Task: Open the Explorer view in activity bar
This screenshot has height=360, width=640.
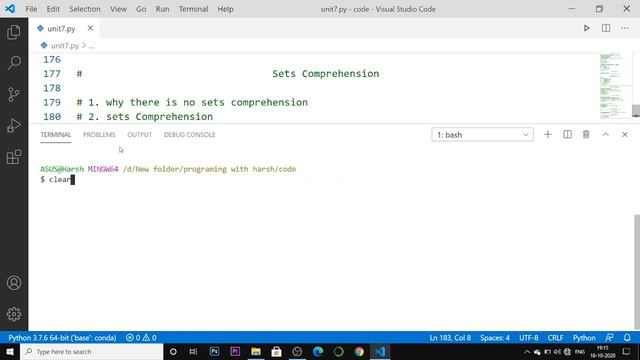Action: [14, 32]
